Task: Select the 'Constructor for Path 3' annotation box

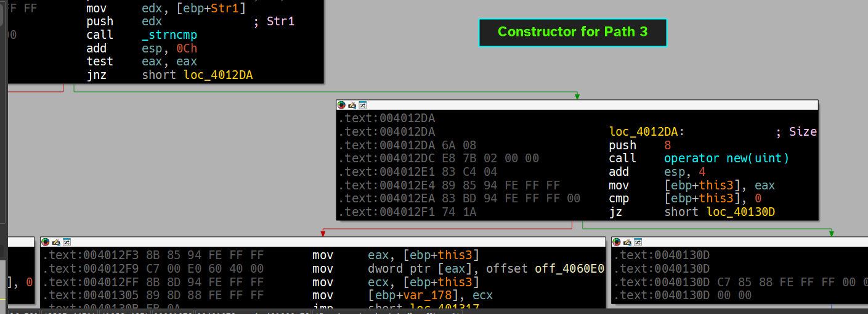Action: coord(572,32)
